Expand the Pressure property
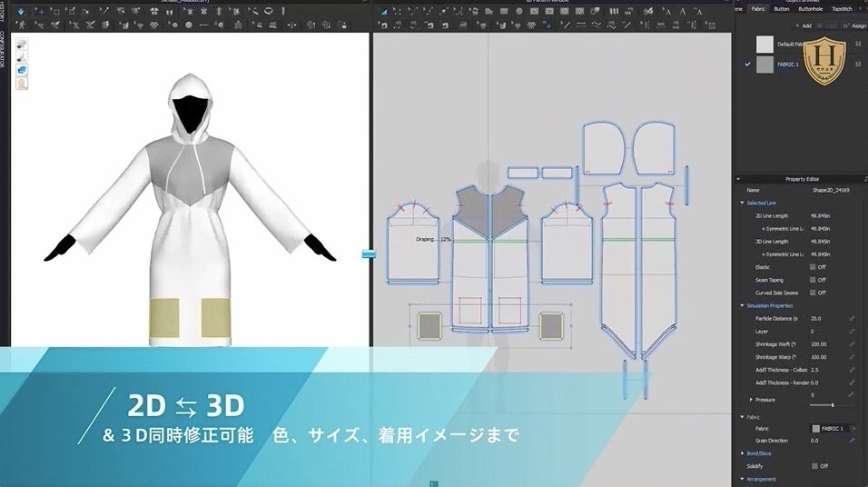 point(751,400)
